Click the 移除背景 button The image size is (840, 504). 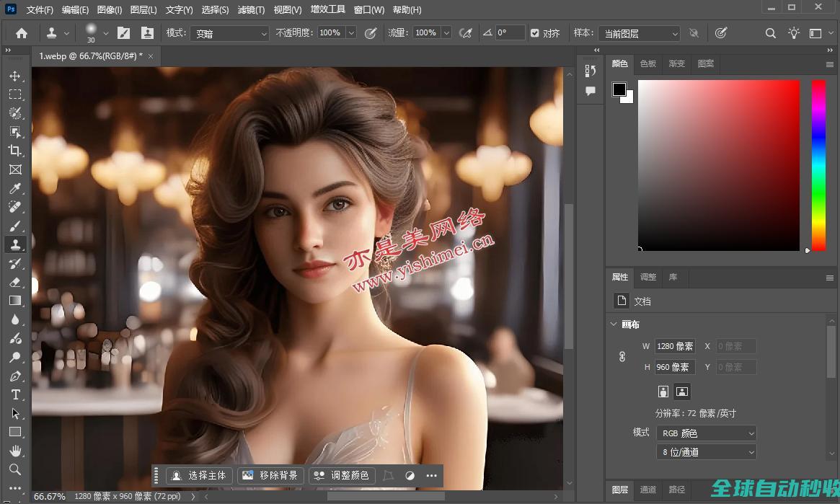[270, 475]
